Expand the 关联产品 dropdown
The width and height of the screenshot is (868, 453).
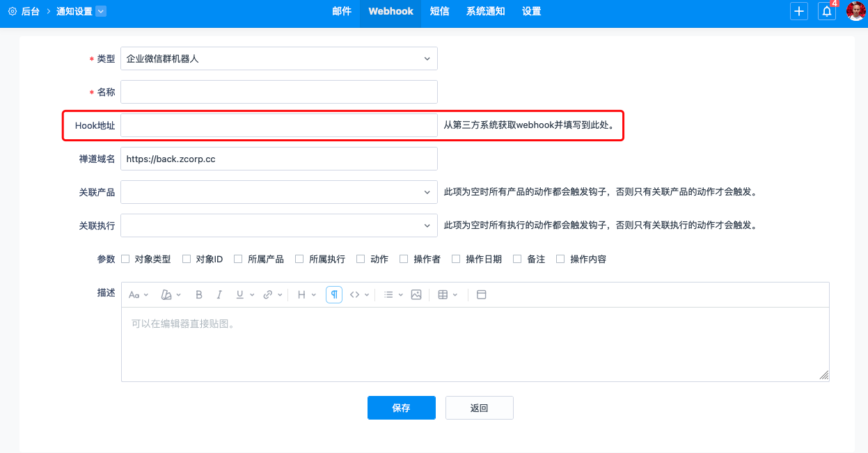[278, 192]
